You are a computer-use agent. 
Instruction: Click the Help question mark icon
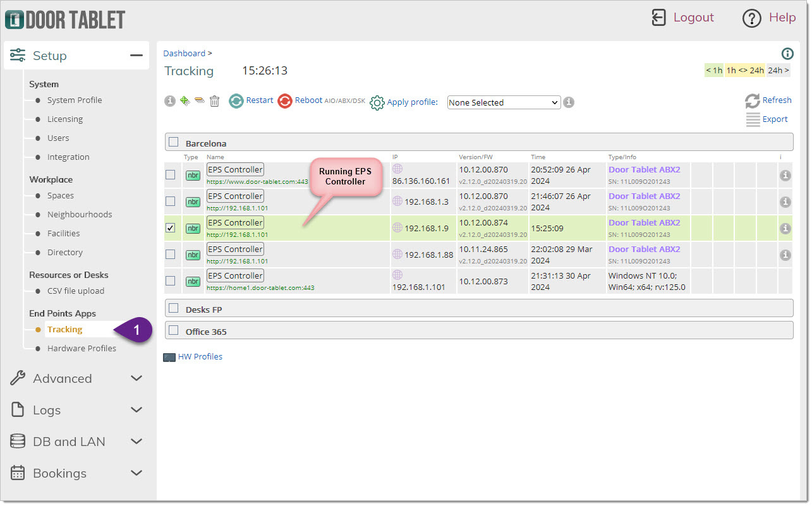[x=751, y=18]
